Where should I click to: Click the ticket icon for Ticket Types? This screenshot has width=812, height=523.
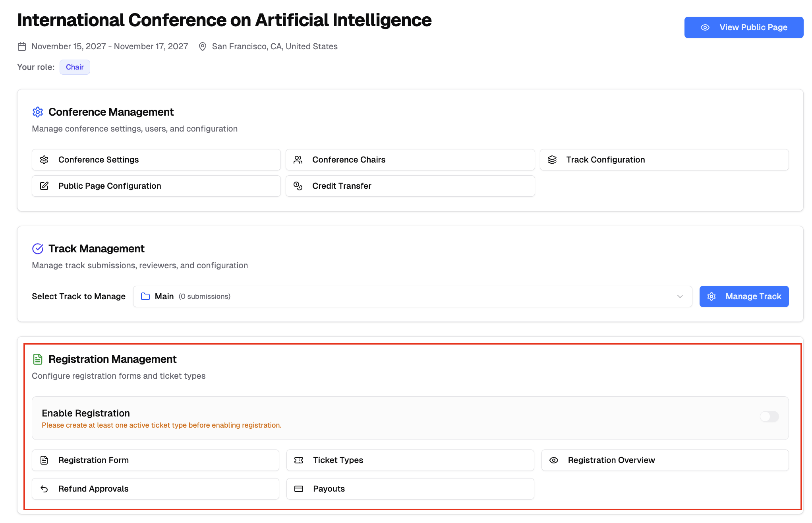tap(299, 460)
